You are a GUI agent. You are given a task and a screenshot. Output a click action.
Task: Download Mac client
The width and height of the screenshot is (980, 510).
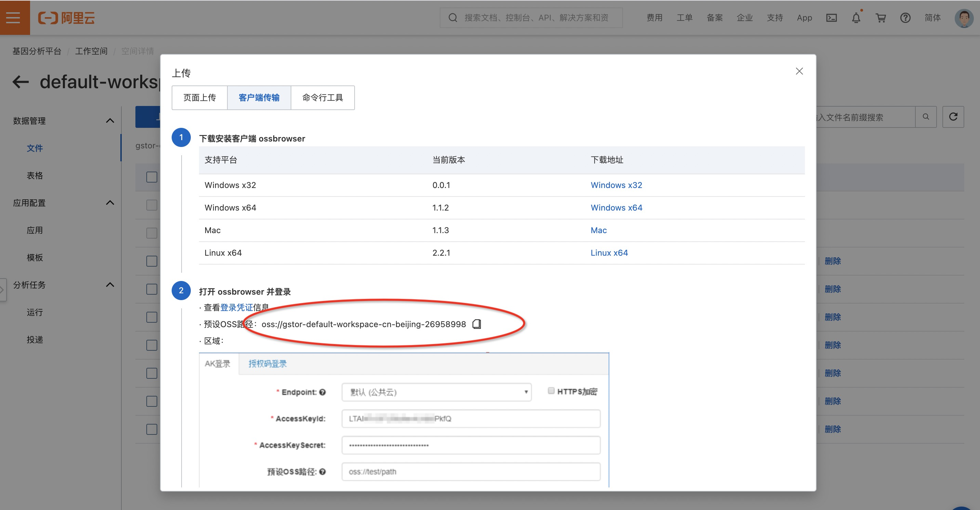tap(598, 230)
